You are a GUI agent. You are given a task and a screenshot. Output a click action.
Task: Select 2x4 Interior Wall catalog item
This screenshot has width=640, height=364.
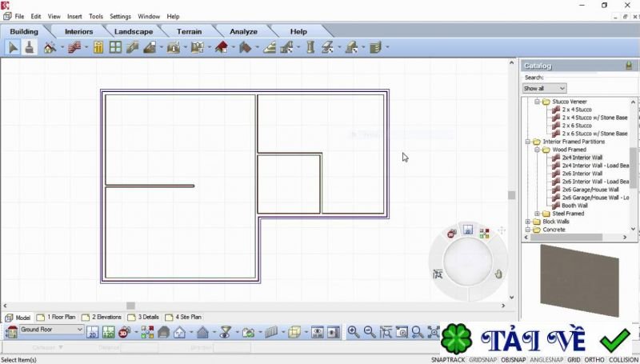pyautogui.click(x=582, y=158)
